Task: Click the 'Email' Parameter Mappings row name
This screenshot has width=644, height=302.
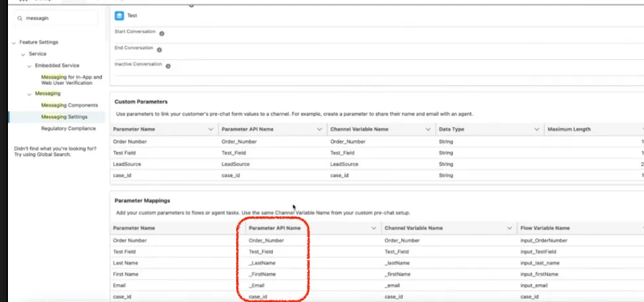Action: pyautogui.click(x=119, y=285)
